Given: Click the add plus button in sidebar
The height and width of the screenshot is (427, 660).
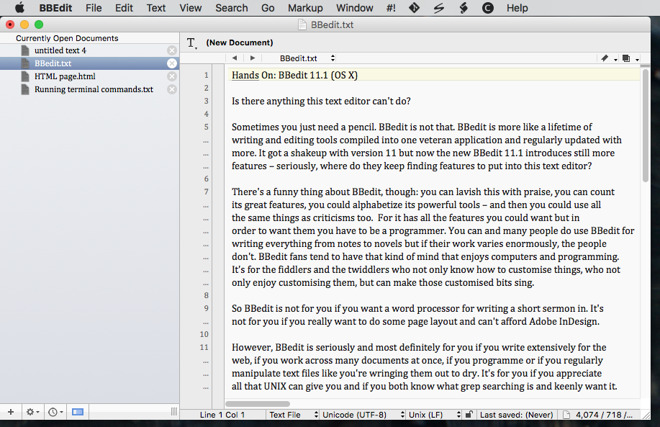Looking at the screenshot, I should point(11,412).
